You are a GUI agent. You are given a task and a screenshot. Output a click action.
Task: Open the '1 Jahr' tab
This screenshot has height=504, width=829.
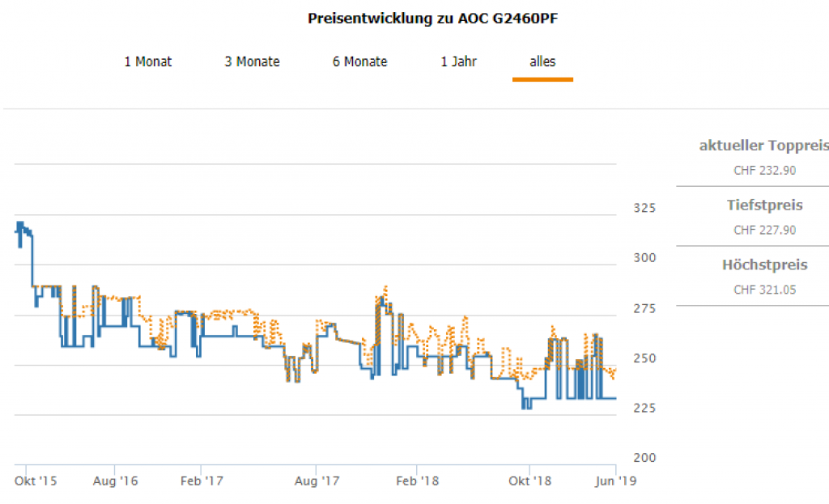[x=458, y=61]
